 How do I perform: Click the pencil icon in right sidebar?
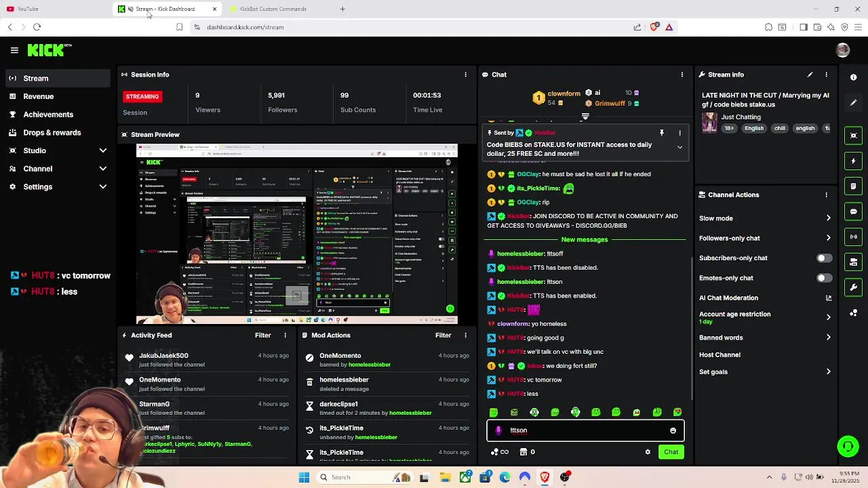pyautogui.click(x=854, y=102)
